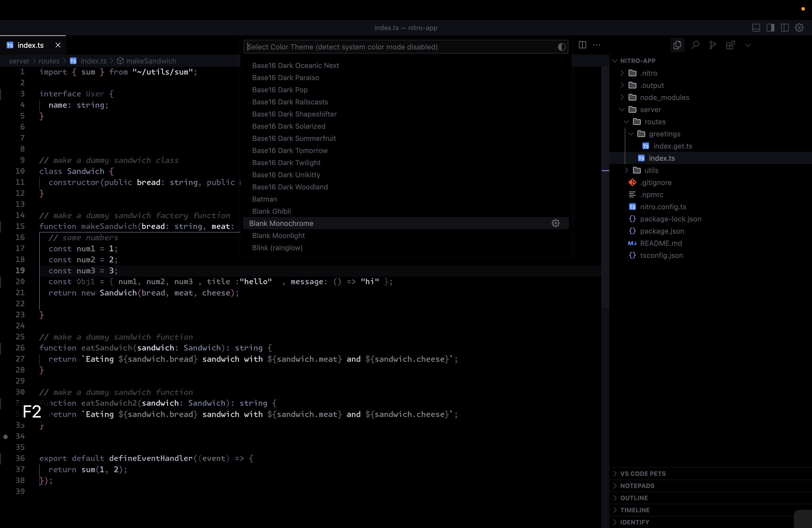
Task: Open the Extensions view icon
Action: (731, 45)
